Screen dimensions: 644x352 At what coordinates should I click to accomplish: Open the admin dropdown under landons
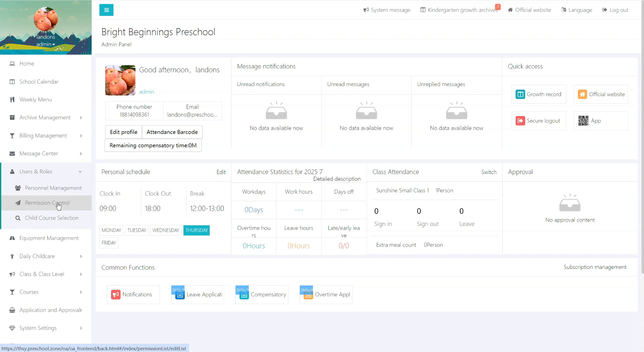tap(46, 44)
